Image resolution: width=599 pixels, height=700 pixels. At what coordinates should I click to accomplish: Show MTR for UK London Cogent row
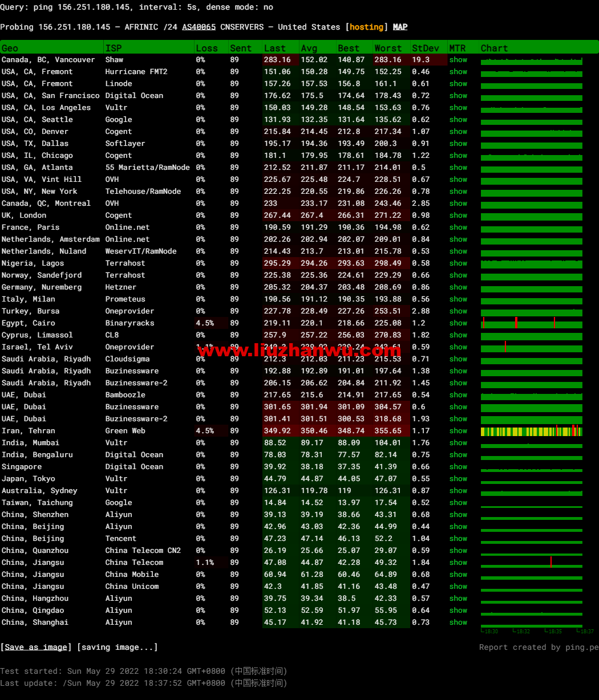(458, 215)
